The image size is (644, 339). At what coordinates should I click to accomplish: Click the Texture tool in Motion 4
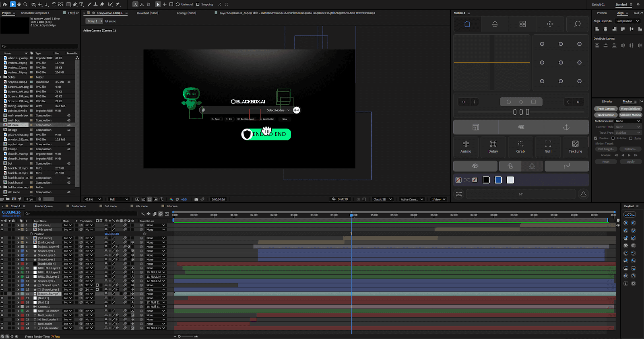575,147
